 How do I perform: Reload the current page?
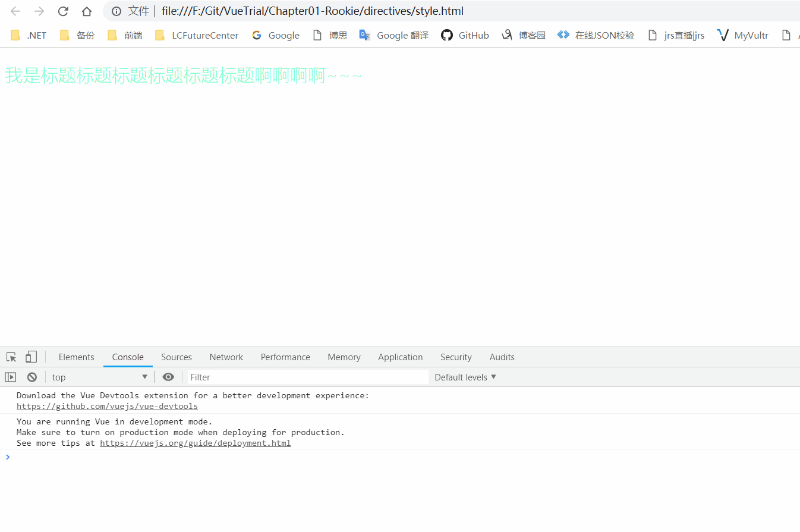click(63, 11)
